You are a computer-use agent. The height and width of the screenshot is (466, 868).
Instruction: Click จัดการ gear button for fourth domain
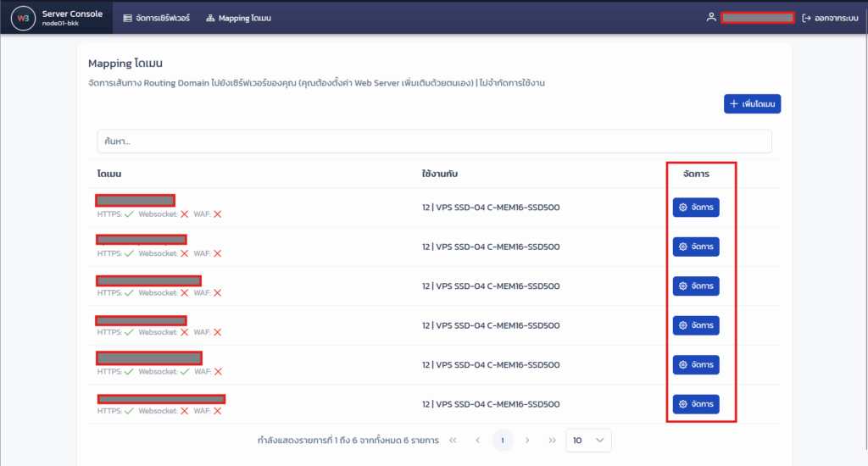(x=696, y=325)
